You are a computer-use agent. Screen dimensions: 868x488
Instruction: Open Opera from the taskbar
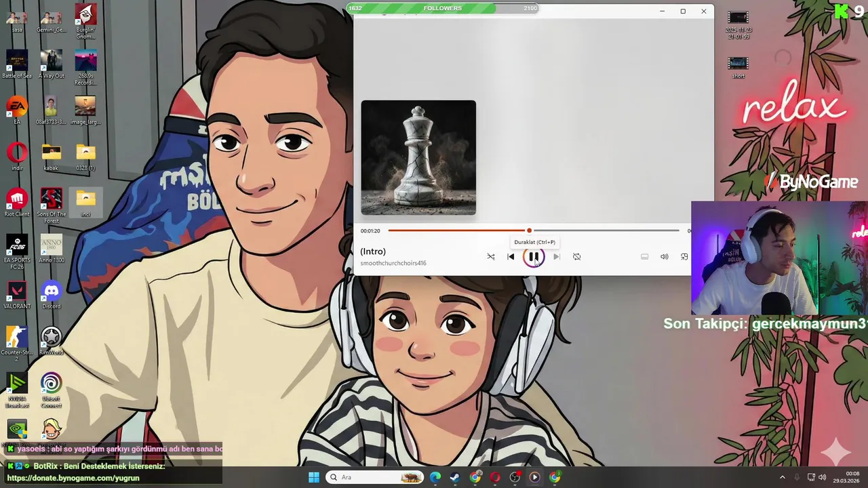(x=495, y=477)
